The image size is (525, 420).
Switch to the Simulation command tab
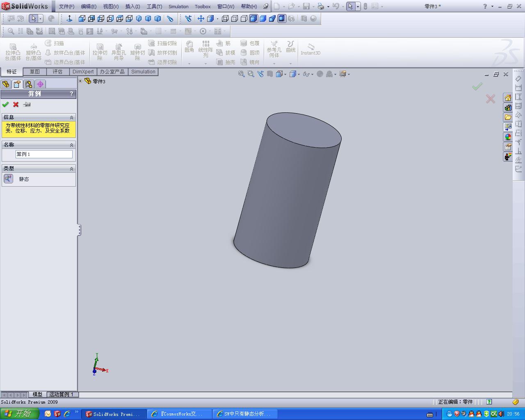point(143,72)
